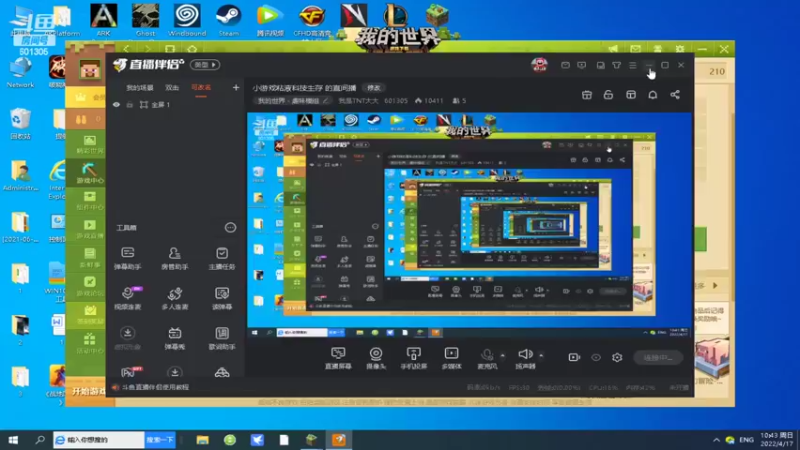The height and width of the screenshot is (450, 800).
Task: Mute the 麦克风 microphone
Action: coord(487,358)
